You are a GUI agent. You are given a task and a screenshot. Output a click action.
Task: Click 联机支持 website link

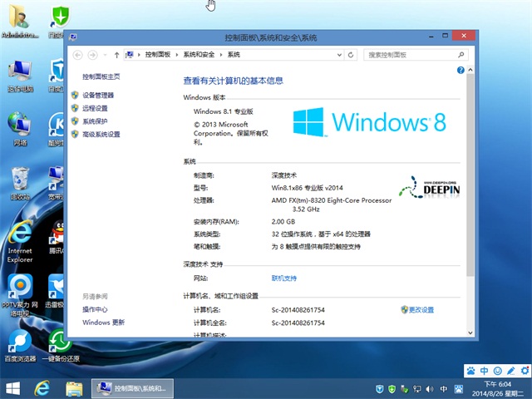click(283, 278)
